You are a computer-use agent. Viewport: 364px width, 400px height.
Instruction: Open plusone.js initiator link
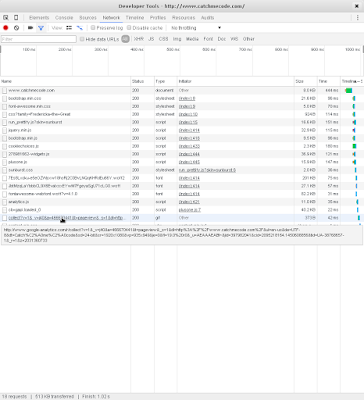(x=188, y=162)
